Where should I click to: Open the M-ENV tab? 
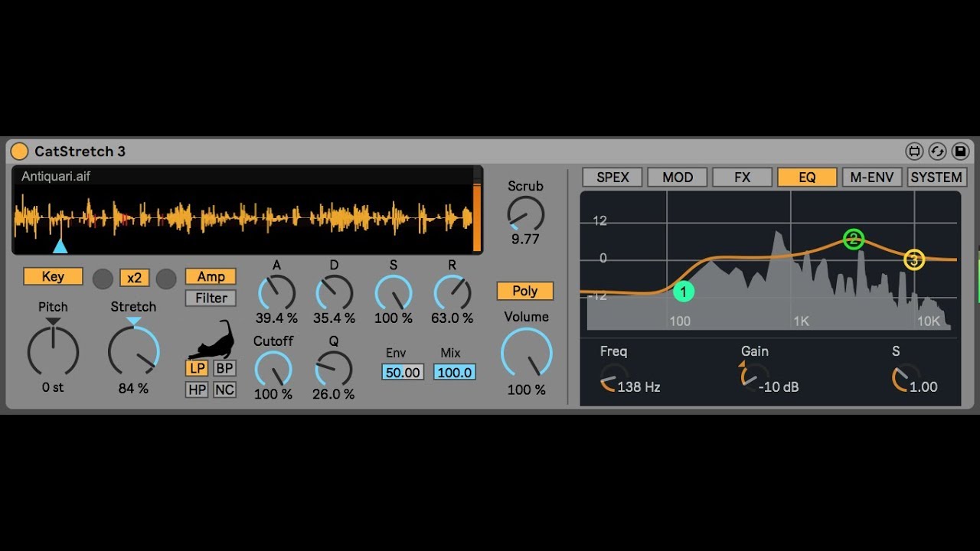pos(872,178)
